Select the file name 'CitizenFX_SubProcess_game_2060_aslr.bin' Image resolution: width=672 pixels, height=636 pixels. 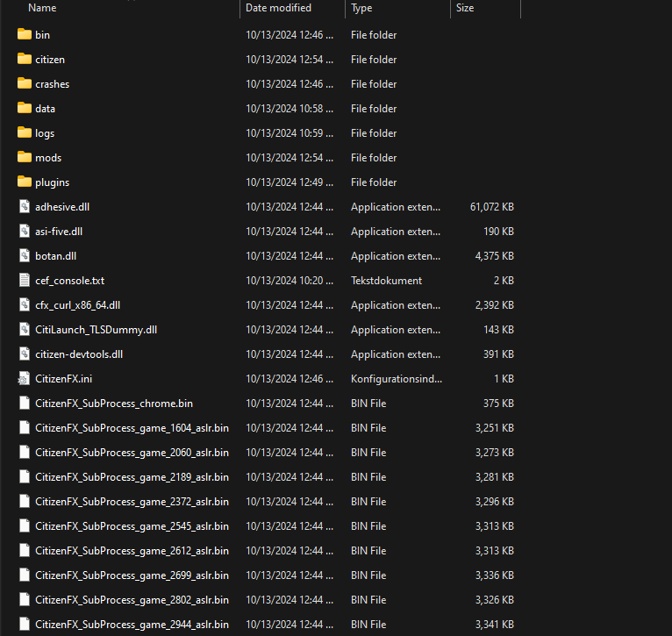click(132, 453)
